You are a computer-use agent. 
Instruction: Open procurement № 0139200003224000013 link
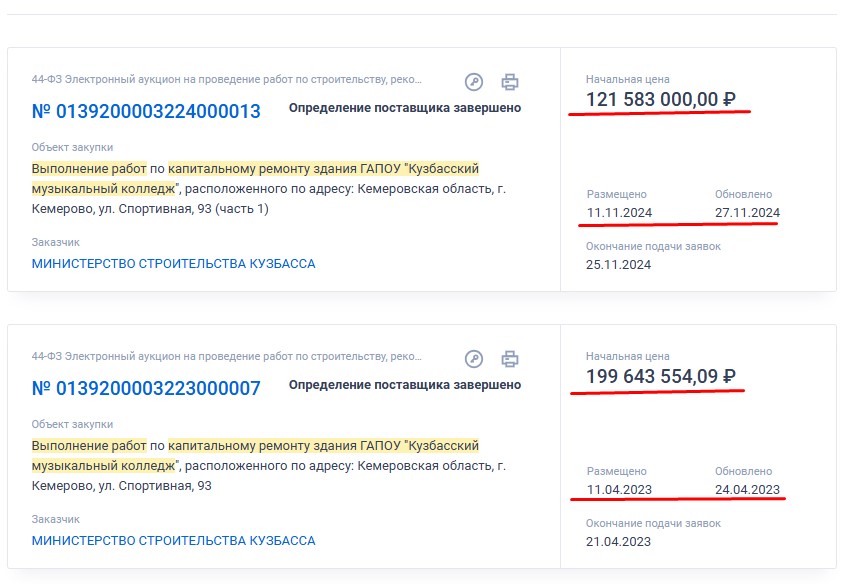point(146,111)
